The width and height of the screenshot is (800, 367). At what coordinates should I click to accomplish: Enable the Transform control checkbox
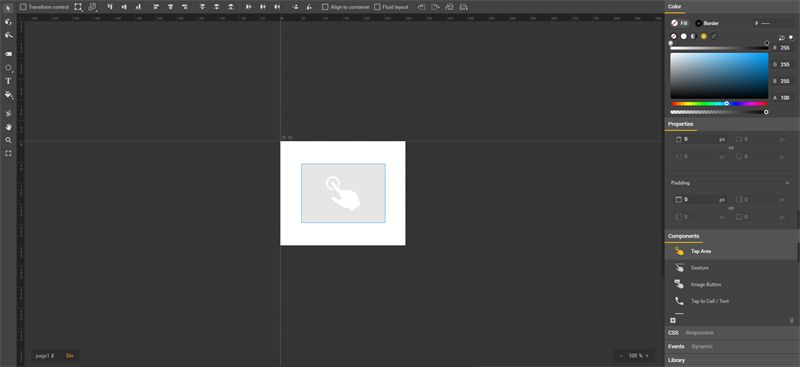[23, 7]
